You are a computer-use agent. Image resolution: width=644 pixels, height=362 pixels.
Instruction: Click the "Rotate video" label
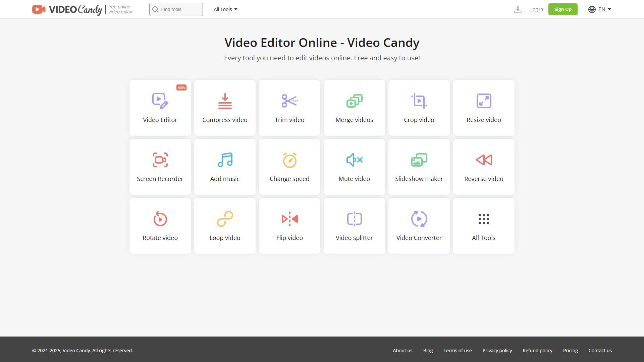coord(160,238)
